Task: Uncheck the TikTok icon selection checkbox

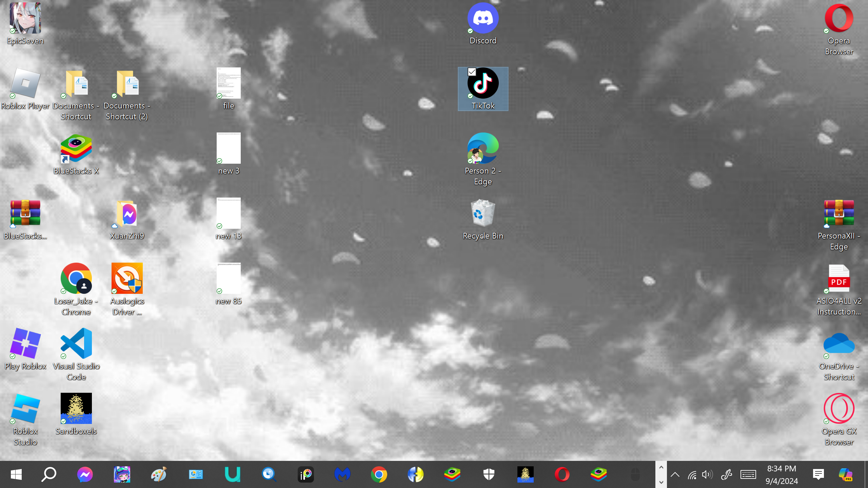Action: pos(472,72)
